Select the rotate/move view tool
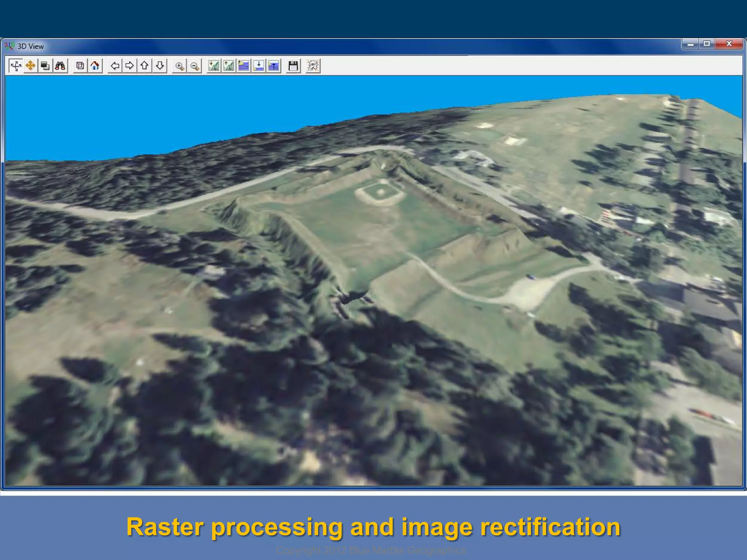 (x=16, y=66)
